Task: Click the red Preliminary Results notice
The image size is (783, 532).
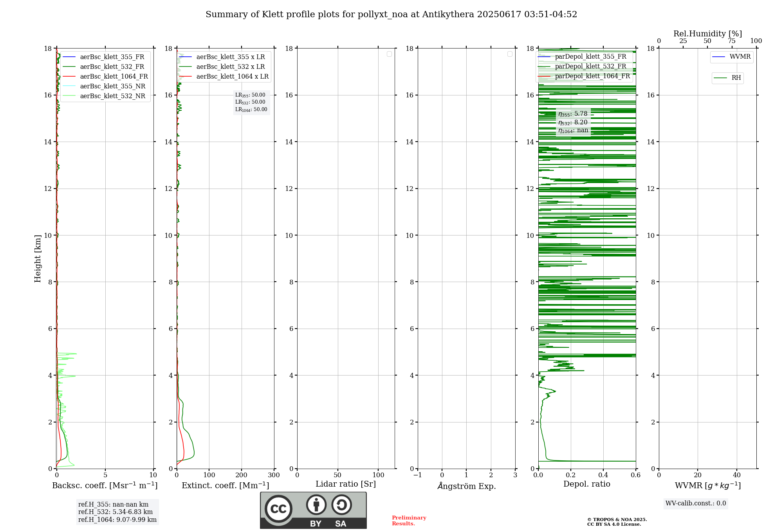Action: coord(409,521)
